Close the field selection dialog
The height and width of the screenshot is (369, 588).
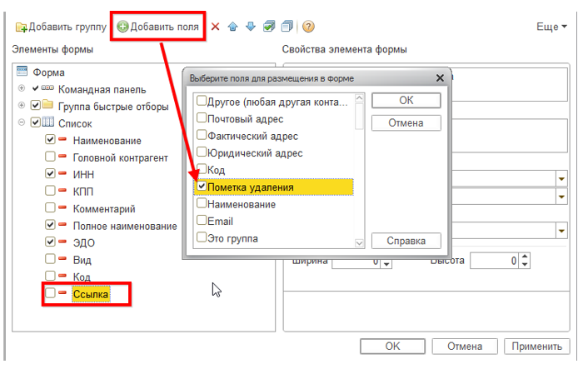click(440, 78)
